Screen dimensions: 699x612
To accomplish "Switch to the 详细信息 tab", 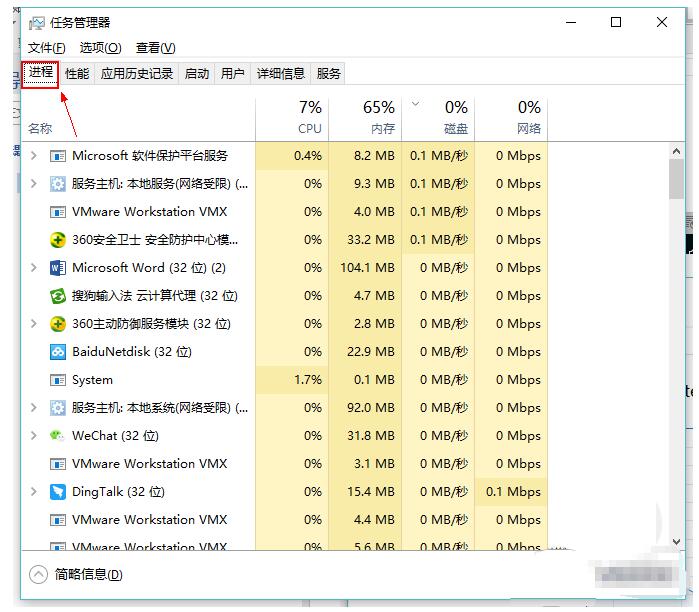I will click(x=281, y=74).
